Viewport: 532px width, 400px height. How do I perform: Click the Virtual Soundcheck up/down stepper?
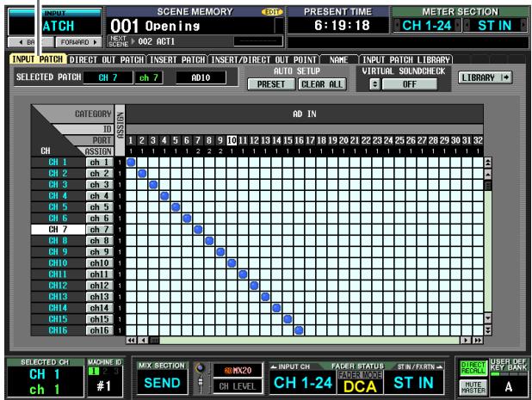(374, 84)
